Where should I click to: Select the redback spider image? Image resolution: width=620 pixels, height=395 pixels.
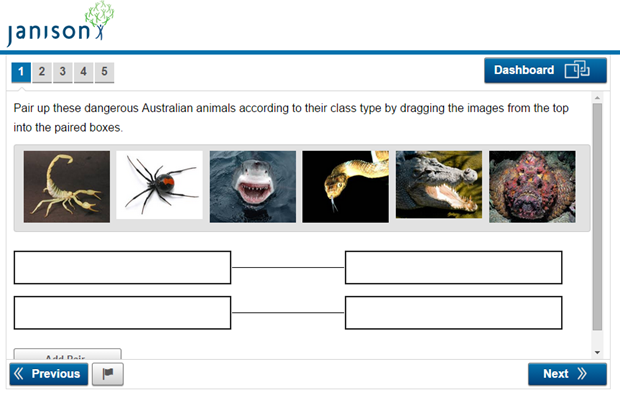(x=160, y=185)
